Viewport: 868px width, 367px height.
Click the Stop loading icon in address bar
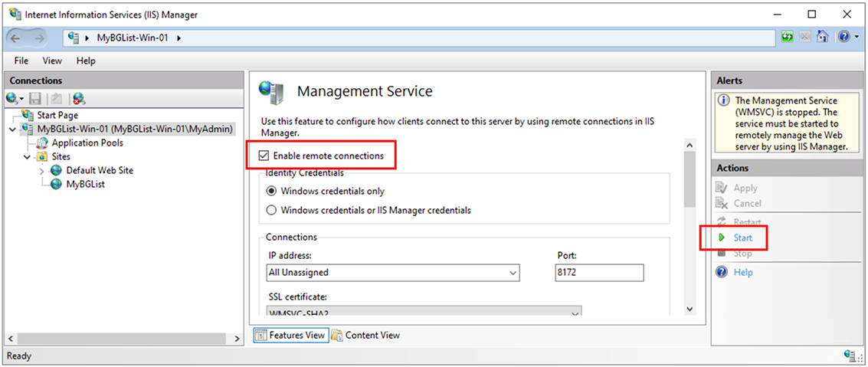pos(805,37)
